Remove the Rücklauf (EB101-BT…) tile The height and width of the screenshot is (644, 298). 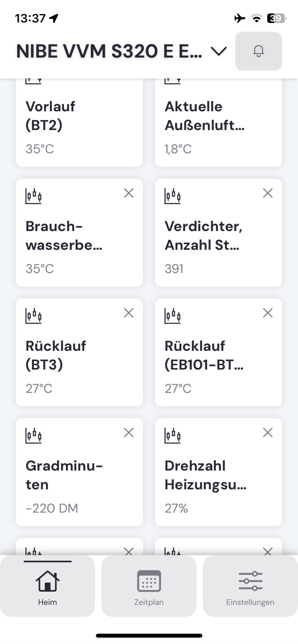point(268,313)
